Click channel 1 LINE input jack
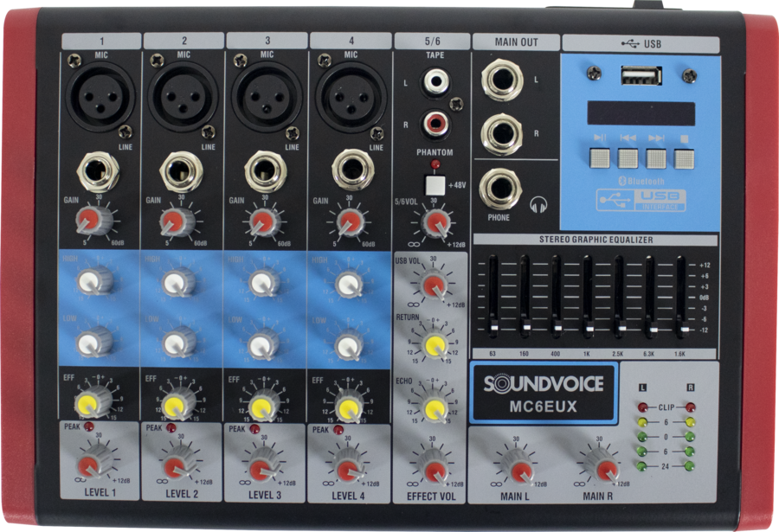 (x=98, y=172)
